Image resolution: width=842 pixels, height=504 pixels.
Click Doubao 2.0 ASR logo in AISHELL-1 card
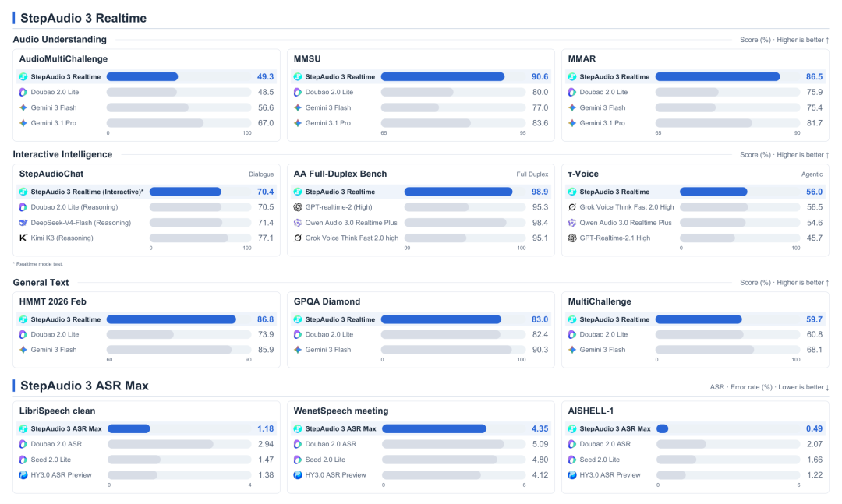pyautogui.click(x=572, y=445)
